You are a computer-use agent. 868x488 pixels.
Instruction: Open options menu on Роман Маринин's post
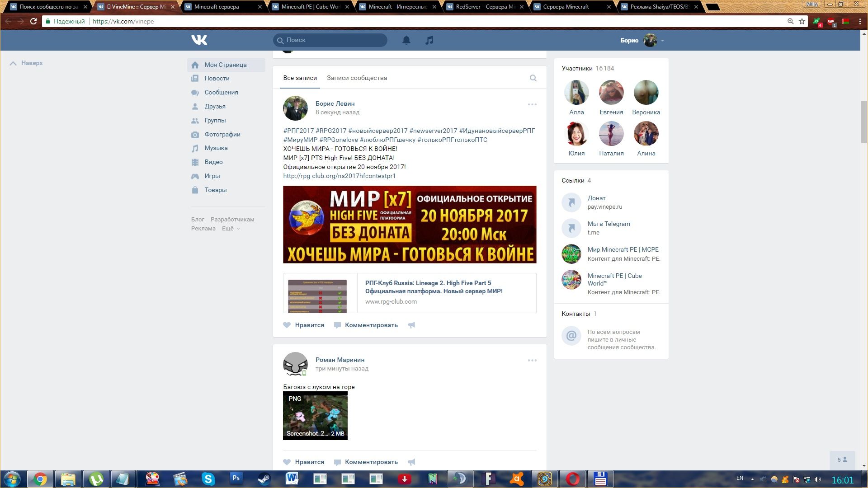point(532,361)
